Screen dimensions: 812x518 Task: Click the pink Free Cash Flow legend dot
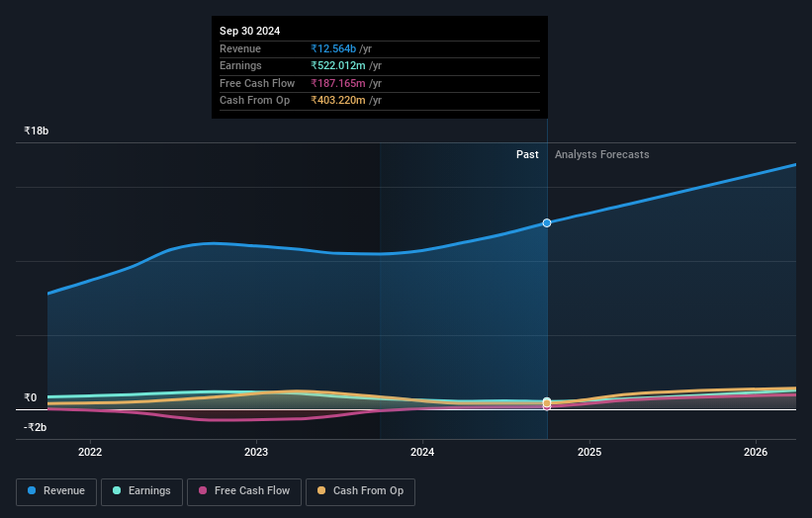coord(203,490)
